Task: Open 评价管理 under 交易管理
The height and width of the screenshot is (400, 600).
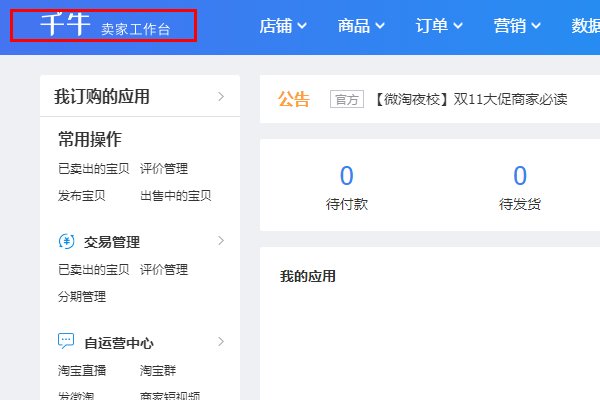Action: coord(164,269)
